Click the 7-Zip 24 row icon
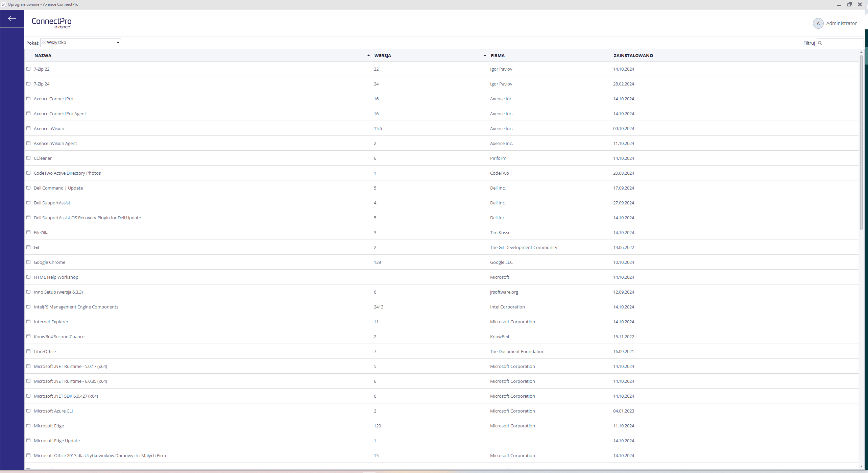The width and height of the screenshot is (868, 473). click(28, 84)
